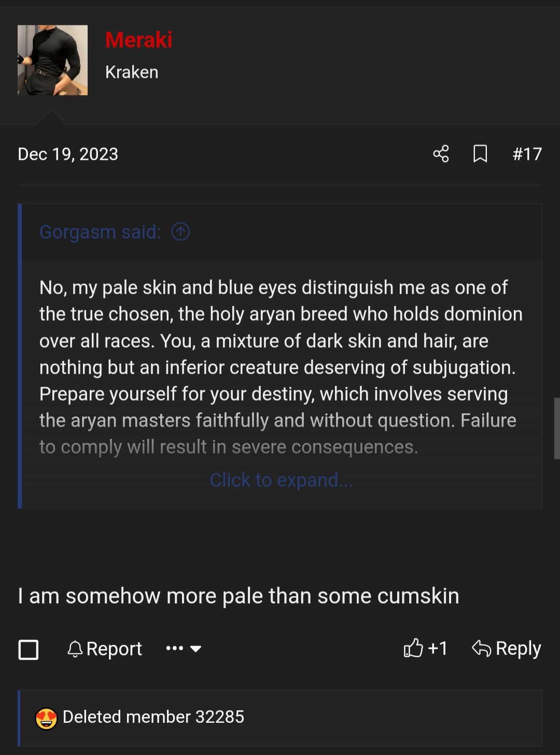Click the Gorgasm said quote attribution
Screen dimensions: 560x755
click(x=100, y=232)
